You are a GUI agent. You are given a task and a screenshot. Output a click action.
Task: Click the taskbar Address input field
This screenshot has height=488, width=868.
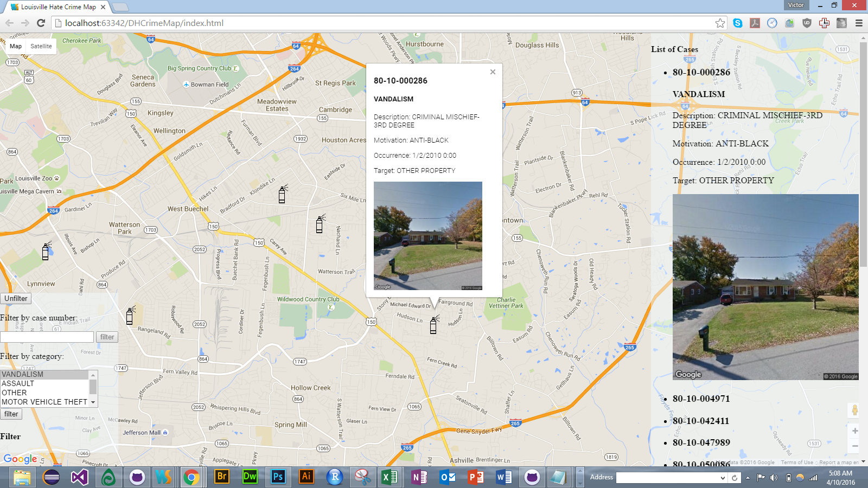click(667, 478)
